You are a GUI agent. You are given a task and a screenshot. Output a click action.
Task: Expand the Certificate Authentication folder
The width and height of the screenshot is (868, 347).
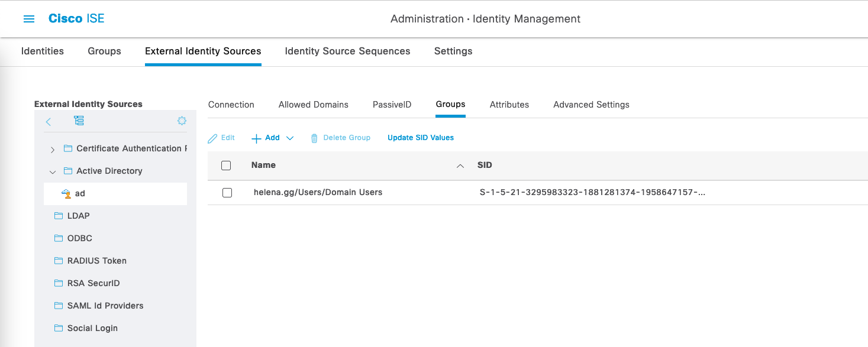53,149
